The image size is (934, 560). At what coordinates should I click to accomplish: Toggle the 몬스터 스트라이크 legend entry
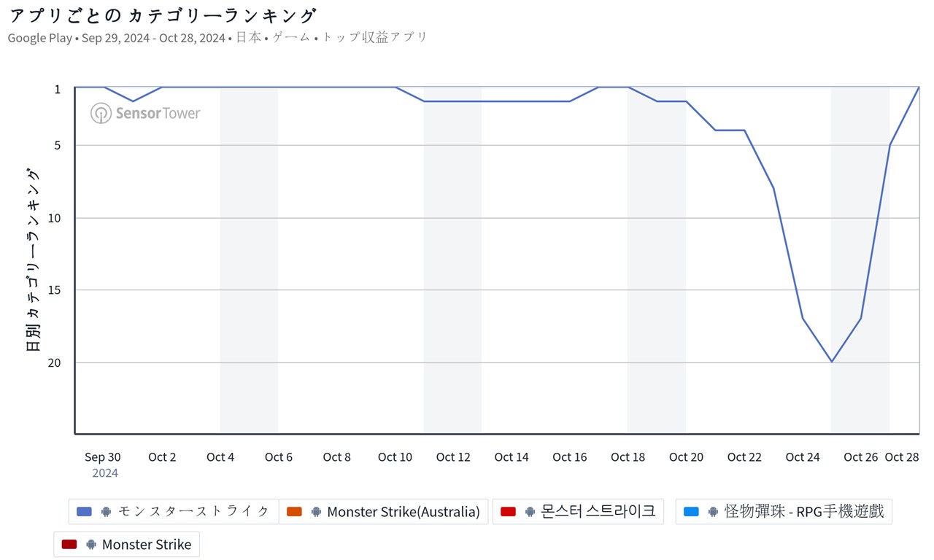pyautogui.click(x=598, y=512)
